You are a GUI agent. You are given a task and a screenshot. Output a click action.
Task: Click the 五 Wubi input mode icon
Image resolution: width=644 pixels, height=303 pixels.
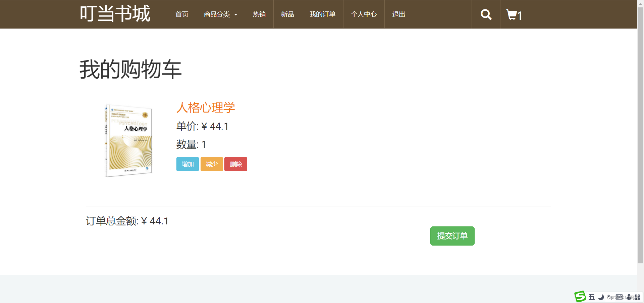tap(592, 297)
